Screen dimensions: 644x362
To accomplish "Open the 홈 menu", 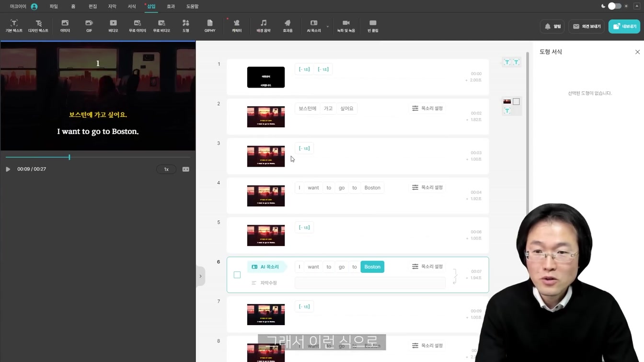I will point(73,6).
